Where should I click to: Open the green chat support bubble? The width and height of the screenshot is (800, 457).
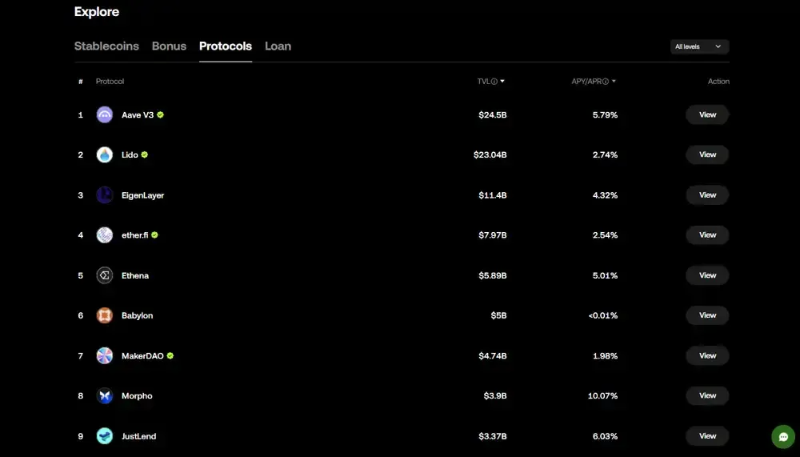pyautogui.click(x=784, y=437)
